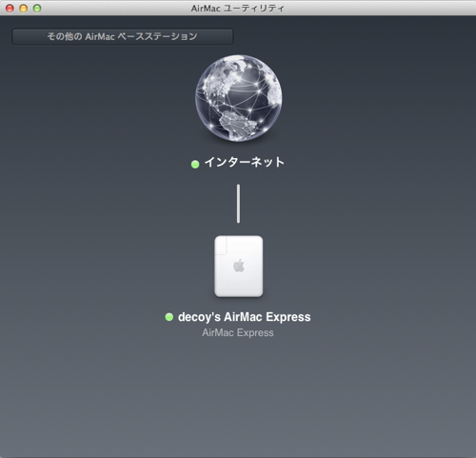Close the AirMac ユーティリティ window
The width and height of the screenshot is (476, 458).
coord(10,9)
